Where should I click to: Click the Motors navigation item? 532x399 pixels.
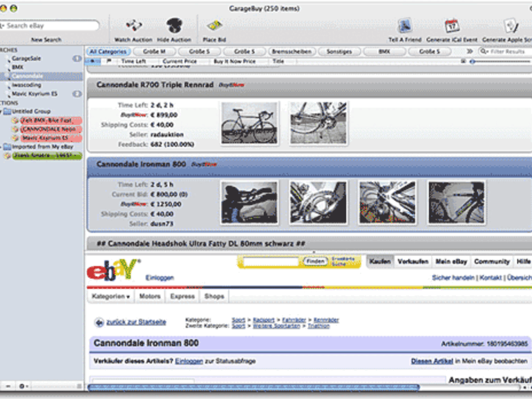click(x=150, y=296)
